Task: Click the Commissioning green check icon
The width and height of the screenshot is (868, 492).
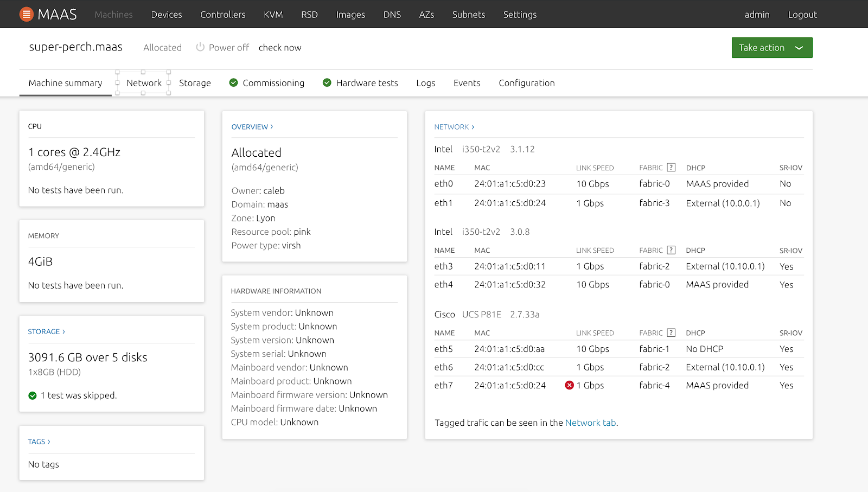Action: click(x=234, y=82)
